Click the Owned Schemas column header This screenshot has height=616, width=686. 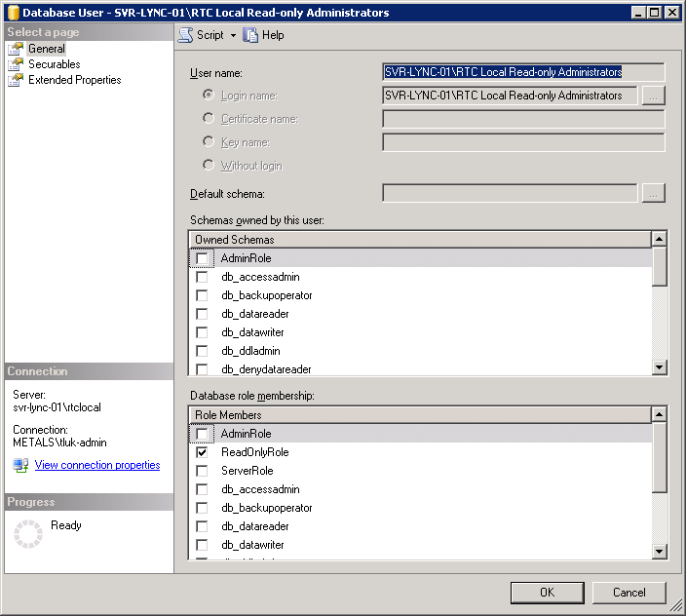click(420, 240)
